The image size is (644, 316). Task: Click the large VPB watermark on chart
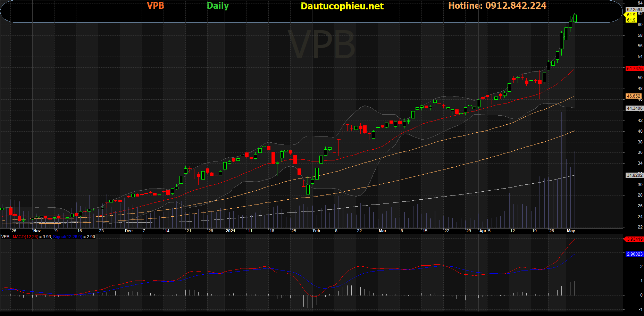click(321, 44)
